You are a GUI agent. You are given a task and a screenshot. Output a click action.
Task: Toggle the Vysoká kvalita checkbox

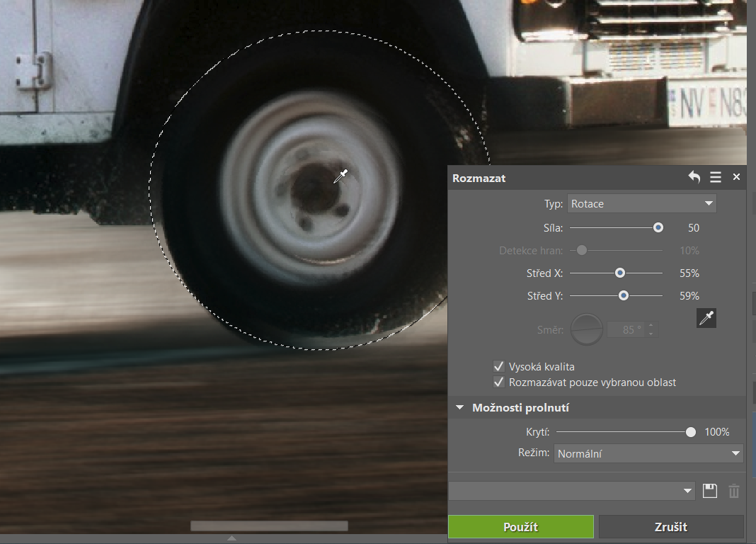point(499,367)
